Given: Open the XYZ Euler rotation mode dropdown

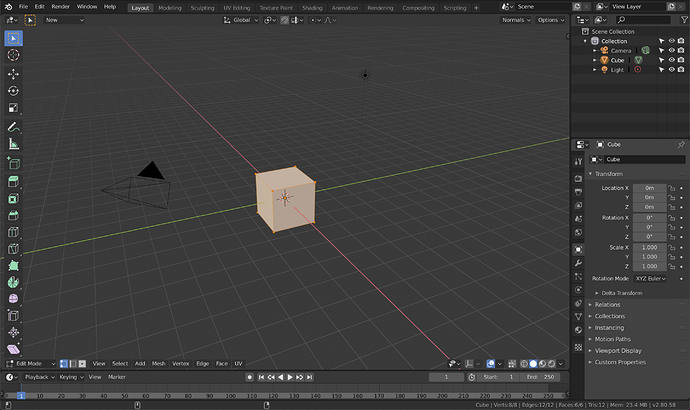Looking at the screenshot, I should pos(650,278).
